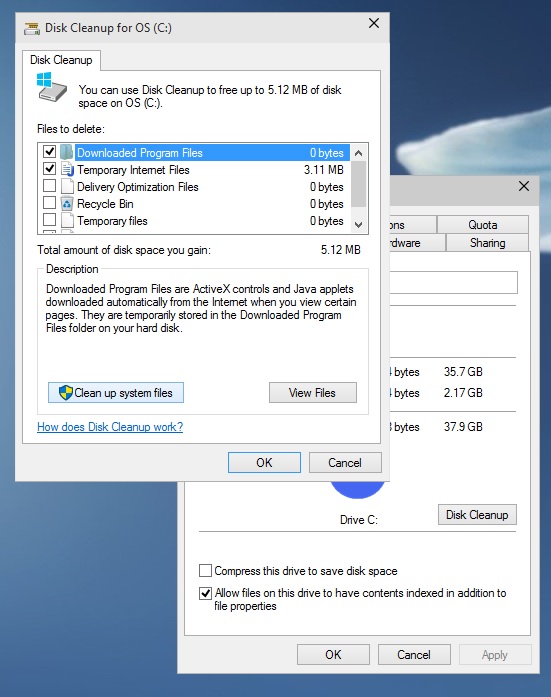The height and width of the screenshot is (697, 551).
Task: Open 'How does Disk Cleanup work?' link
Action: 110,427
